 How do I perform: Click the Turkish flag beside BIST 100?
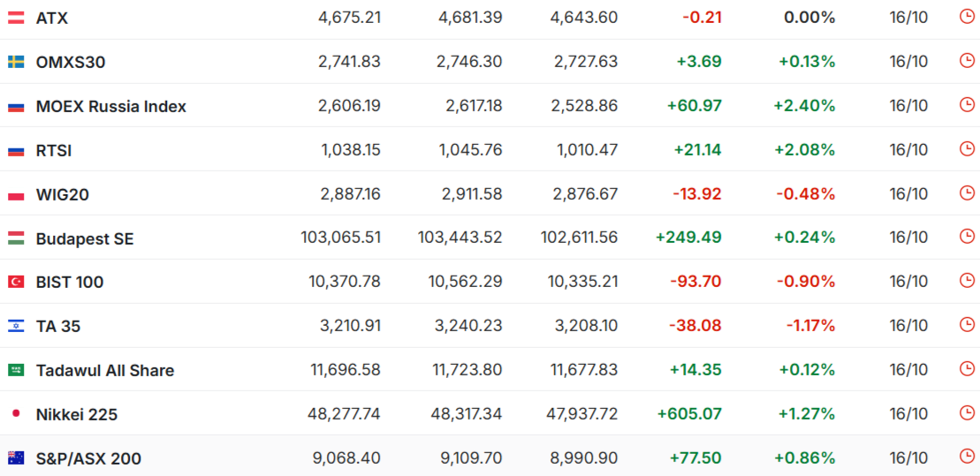tap(16, 282)
